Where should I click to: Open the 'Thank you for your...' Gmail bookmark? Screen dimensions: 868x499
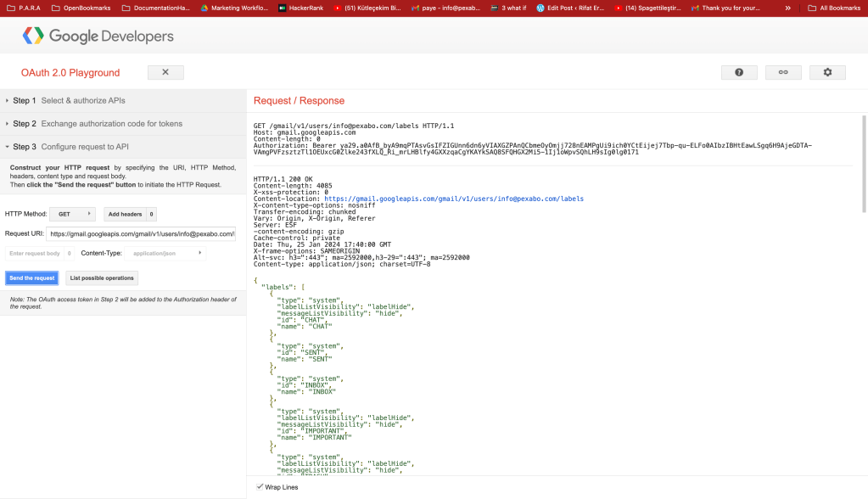(725, 8)
